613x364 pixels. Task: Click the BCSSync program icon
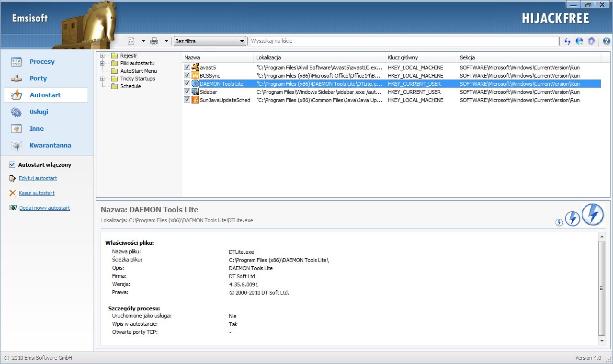195,76
